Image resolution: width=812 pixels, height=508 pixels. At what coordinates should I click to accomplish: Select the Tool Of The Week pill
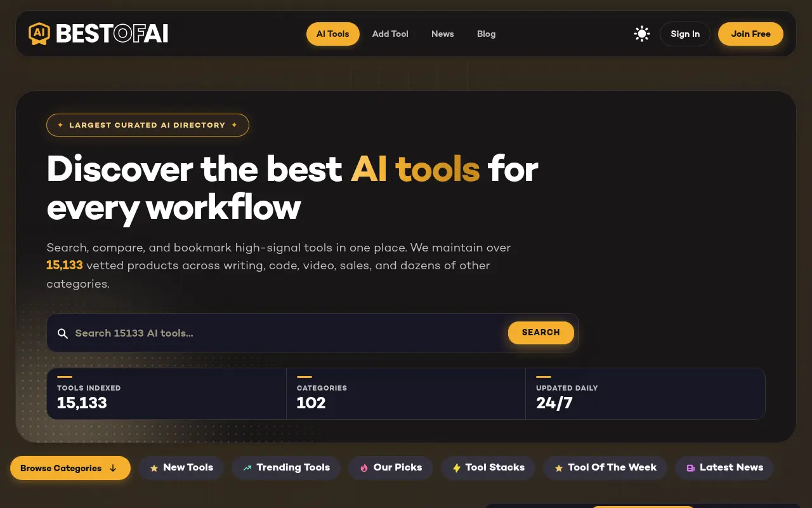[x=605, y=468]
